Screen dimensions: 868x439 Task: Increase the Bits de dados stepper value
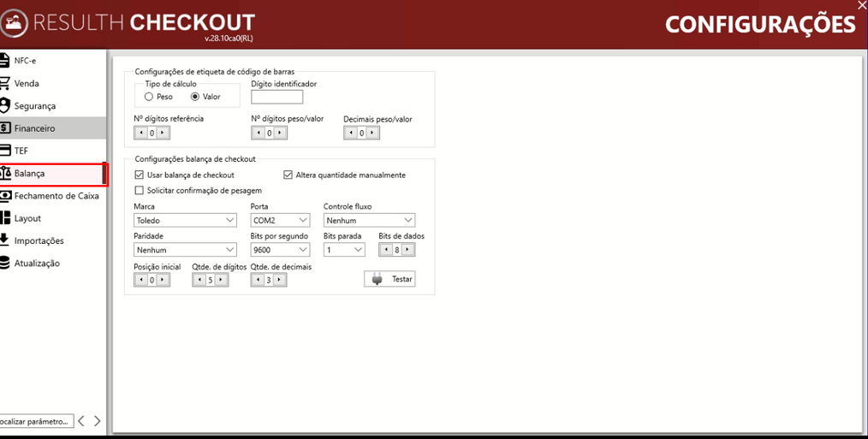coord(408,250)
